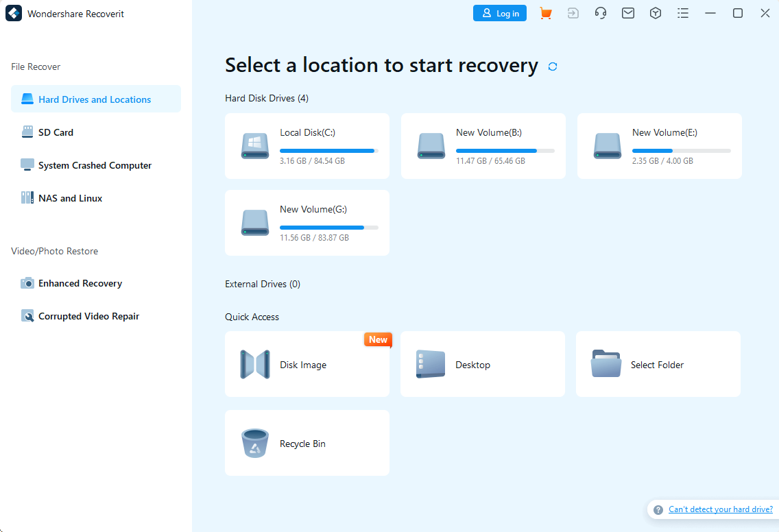Click the External Drives (0) heading
Viewport: 779px width, 532px height.
click(263, 284)
